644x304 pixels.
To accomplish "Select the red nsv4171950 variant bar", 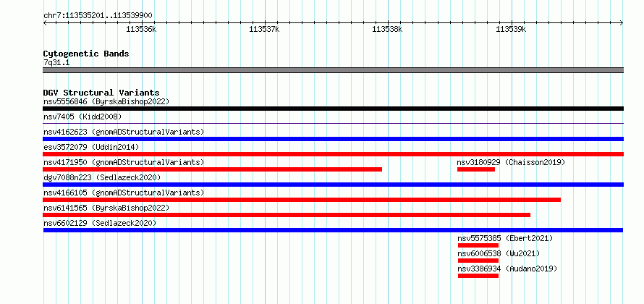I will (212, 169).
